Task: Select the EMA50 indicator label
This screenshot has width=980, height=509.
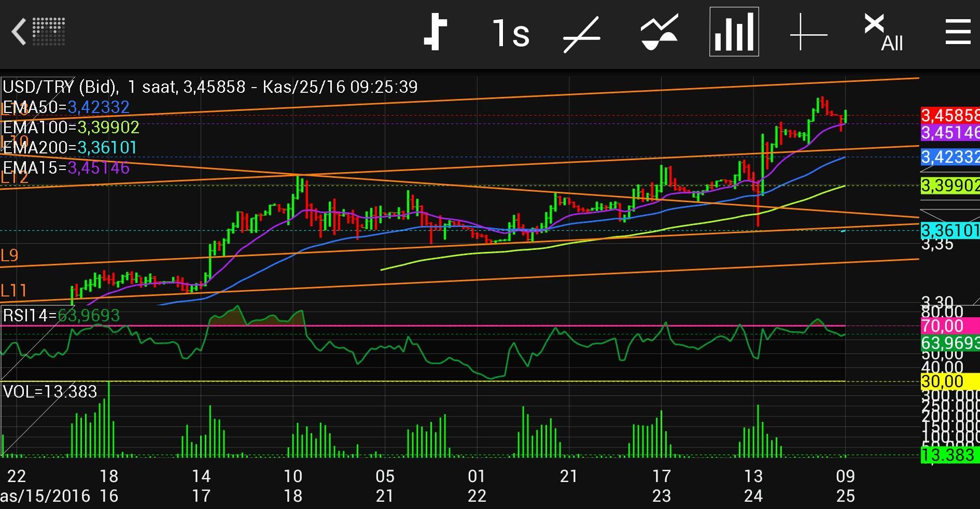Action: click(66, 107)
